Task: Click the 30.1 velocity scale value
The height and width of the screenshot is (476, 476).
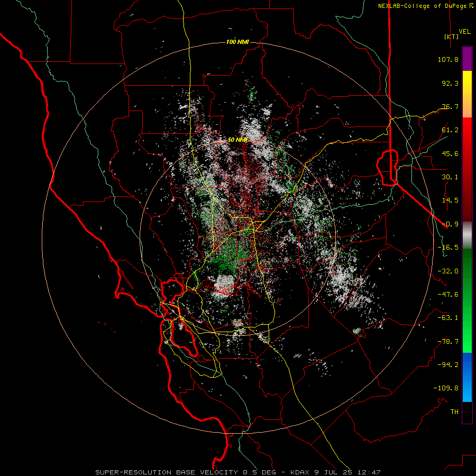Action: coord(450,177)
